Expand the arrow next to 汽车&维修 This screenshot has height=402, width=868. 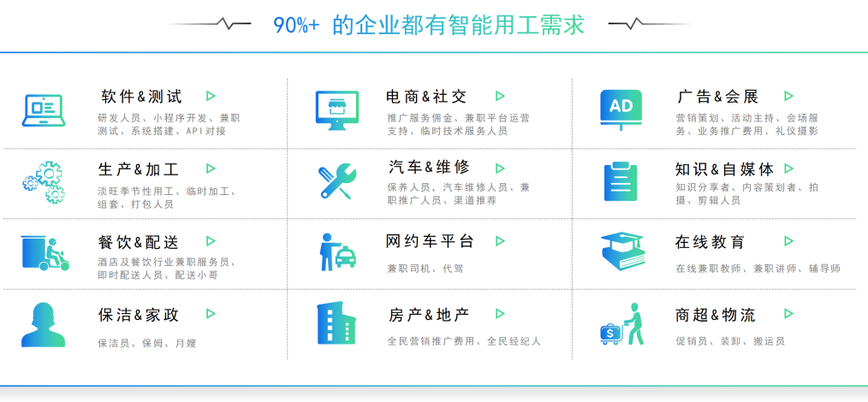[x=500, y=168]
